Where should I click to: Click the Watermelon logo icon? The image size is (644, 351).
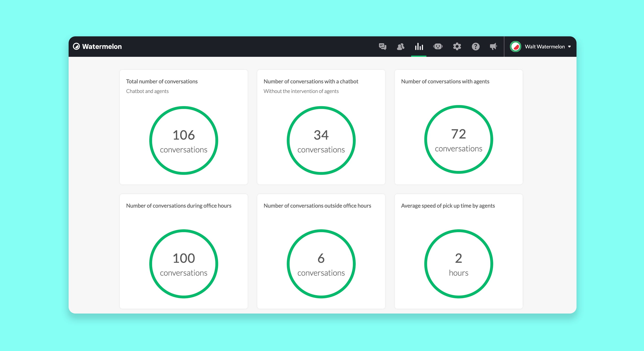(x=76, y=46)
